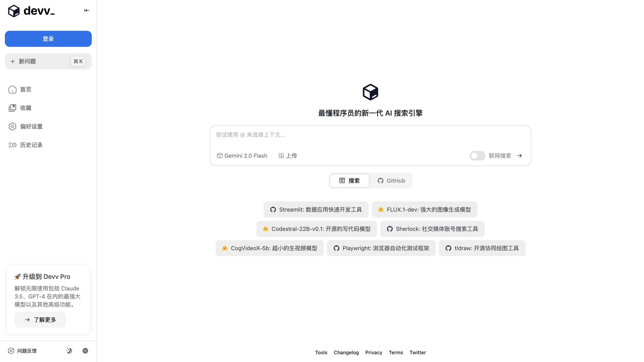Image resolution: width=644 pixels, height=362 pixels.
Task: Enable 联网搜索 web search
Action: click(477, 156)
